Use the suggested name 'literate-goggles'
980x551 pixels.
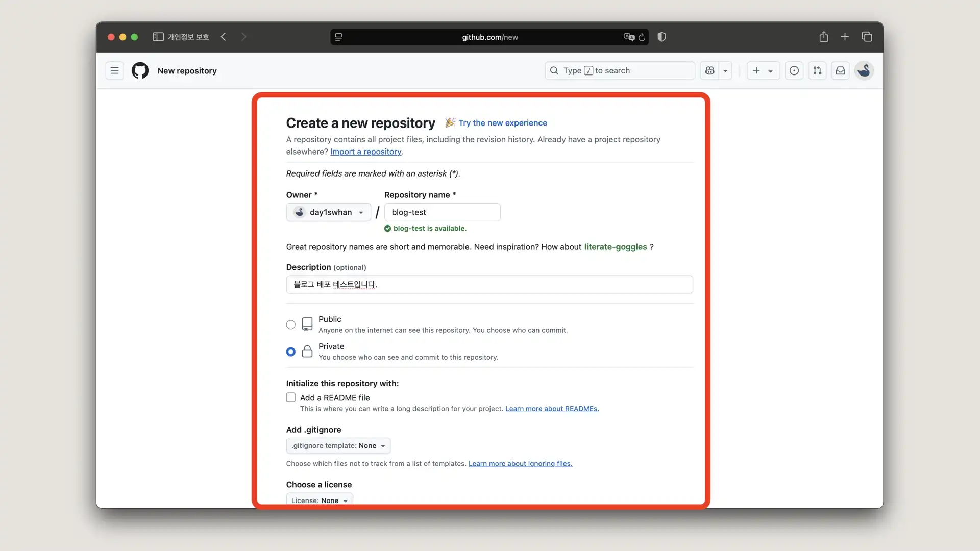coord(615,247)
